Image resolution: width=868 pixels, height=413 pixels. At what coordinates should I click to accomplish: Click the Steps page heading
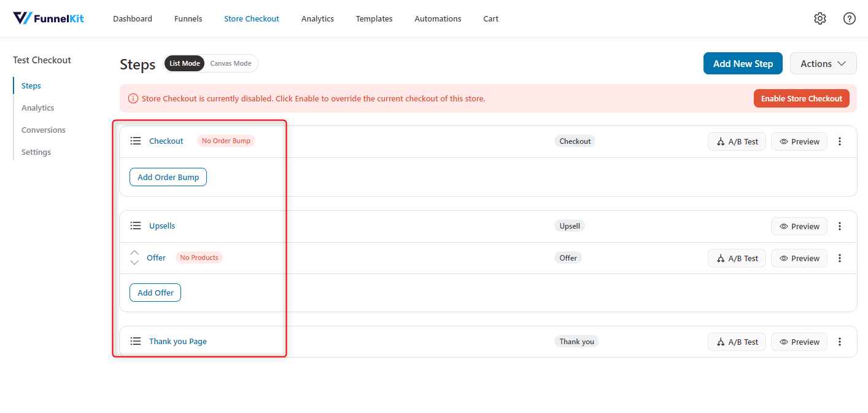pyautogui.click(x=138, y=65)
